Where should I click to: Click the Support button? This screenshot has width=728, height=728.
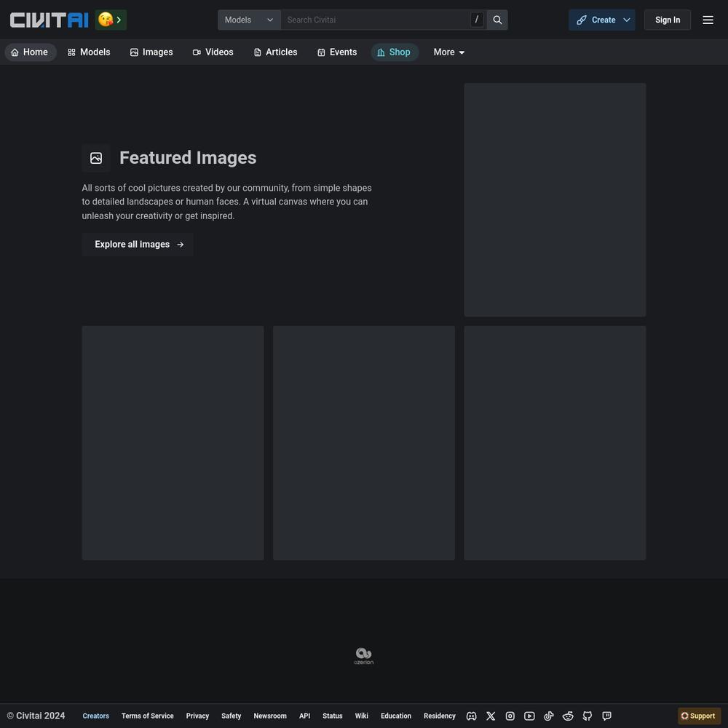pyautogui.click(x=699, y=716)
